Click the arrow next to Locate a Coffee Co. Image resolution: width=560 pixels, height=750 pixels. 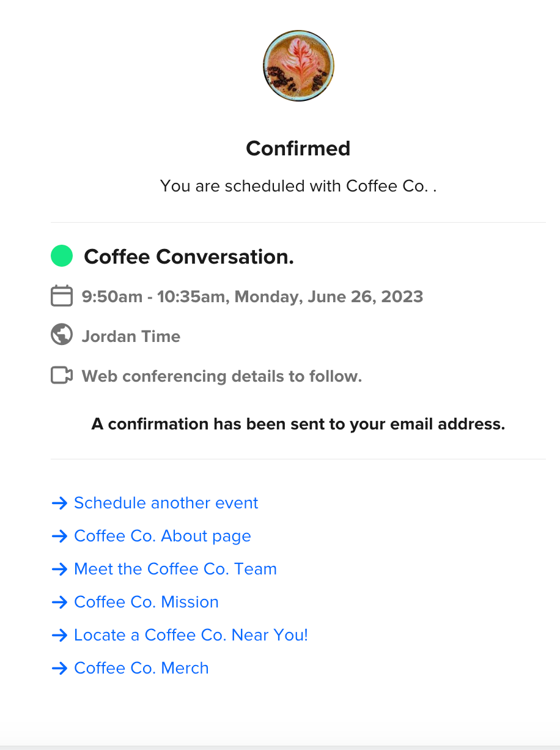pyautogui.click(x=59, y=635)
